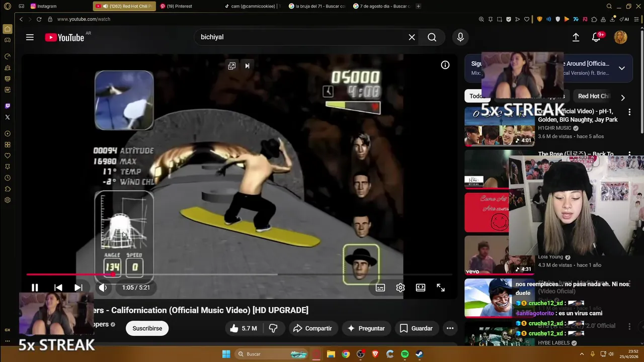Pop out video with overlay icon
The width and height of the screenshot is (644, 362).
[x=232, y=66]
